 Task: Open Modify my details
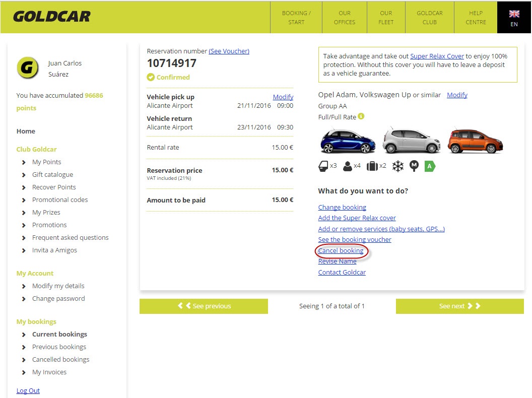coord(58,286)
